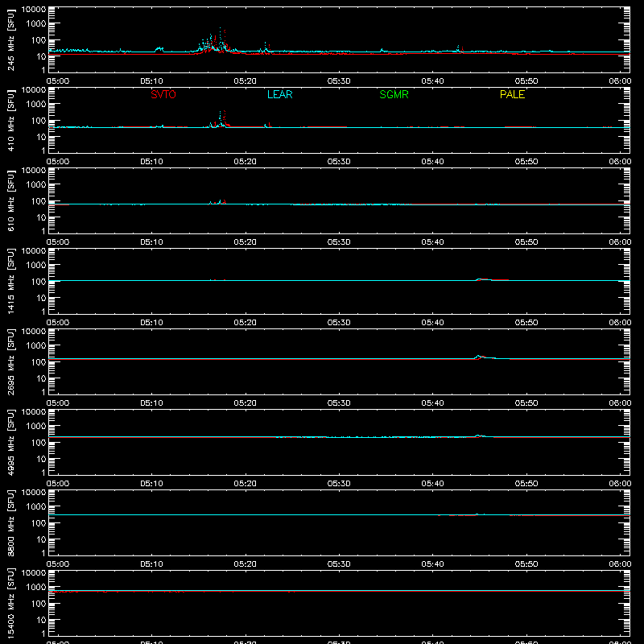Click the 10000 tick on 245 MHz axis

(x=34, y=10)
